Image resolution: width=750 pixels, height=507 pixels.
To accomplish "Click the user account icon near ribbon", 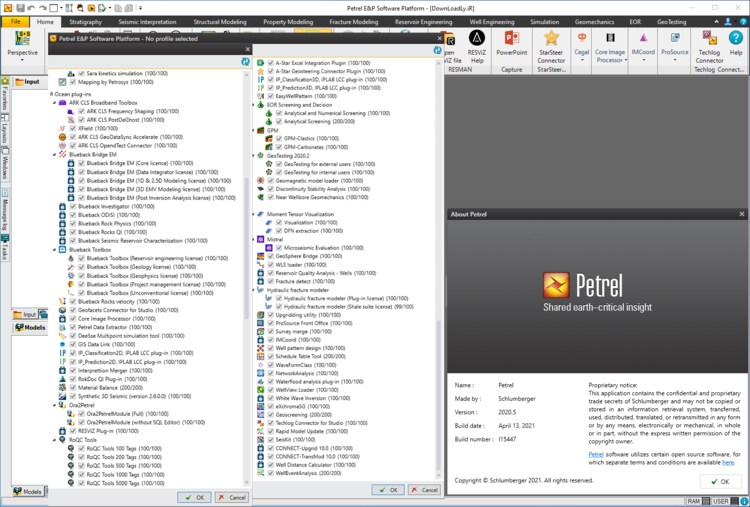I will (x=728, y=22).
